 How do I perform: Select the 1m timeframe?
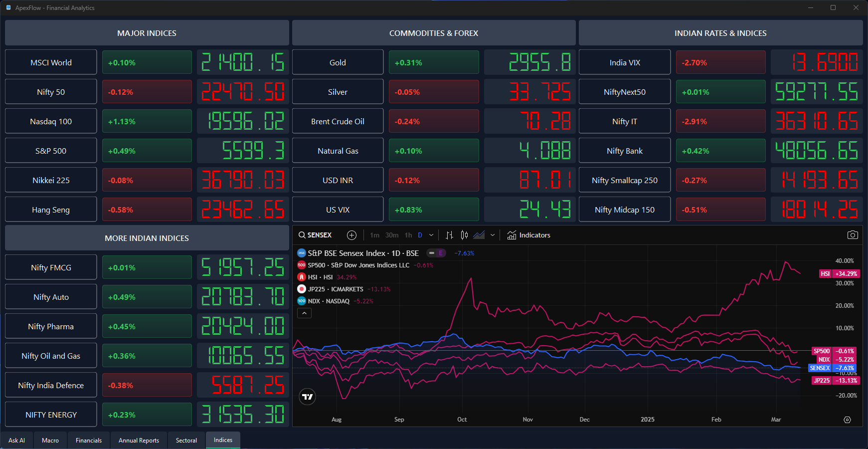click(374, 235)
